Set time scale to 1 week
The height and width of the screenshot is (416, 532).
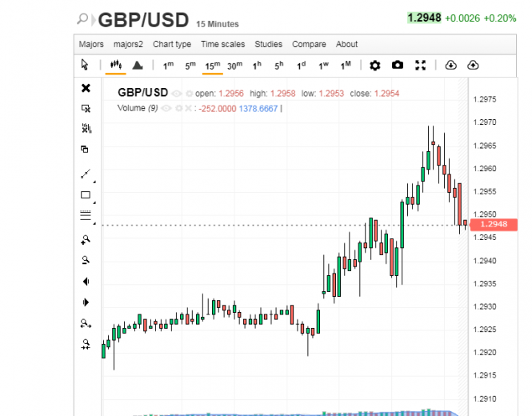[323, 66]
